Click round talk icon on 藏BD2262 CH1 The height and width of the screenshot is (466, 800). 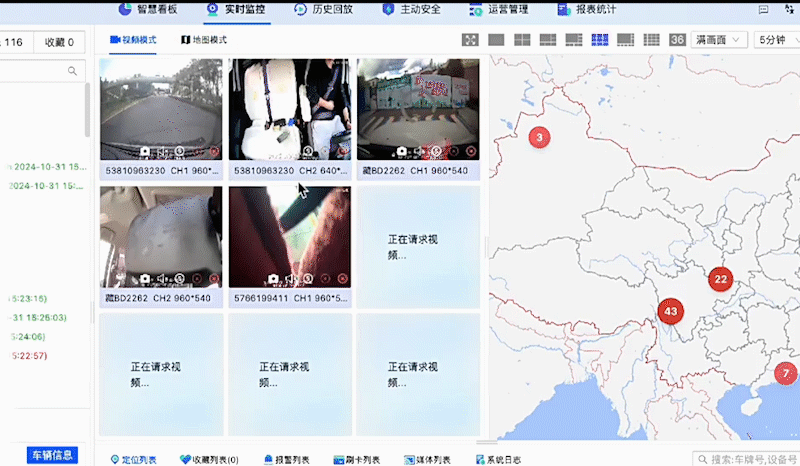[436, 152]
